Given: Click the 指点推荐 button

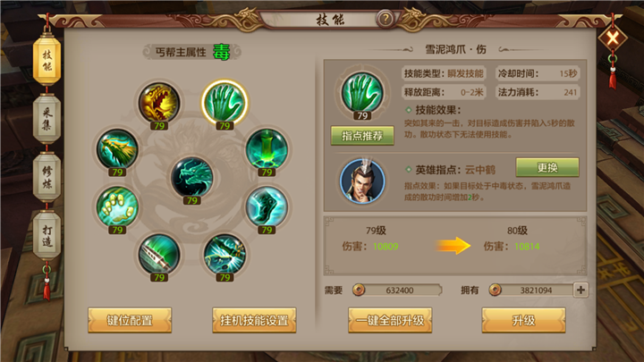Looking at the screenshot, I should click(x=362, y=136).
